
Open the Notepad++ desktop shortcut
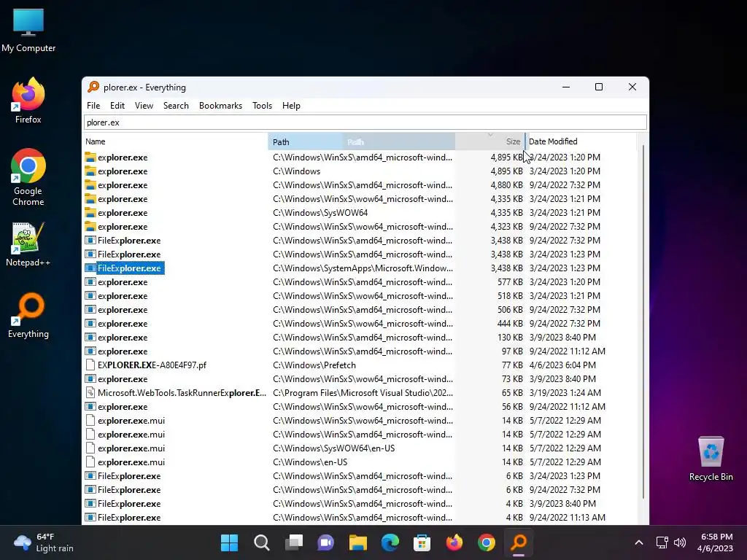28,244
